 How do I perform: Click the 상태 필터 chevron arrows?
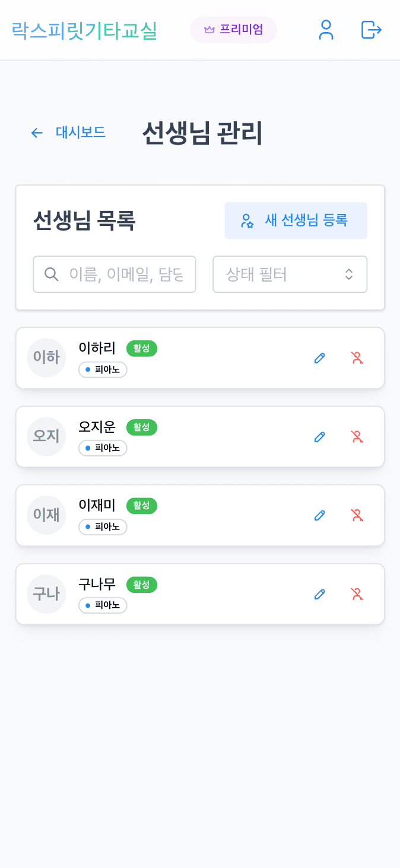tap(348, 274)
